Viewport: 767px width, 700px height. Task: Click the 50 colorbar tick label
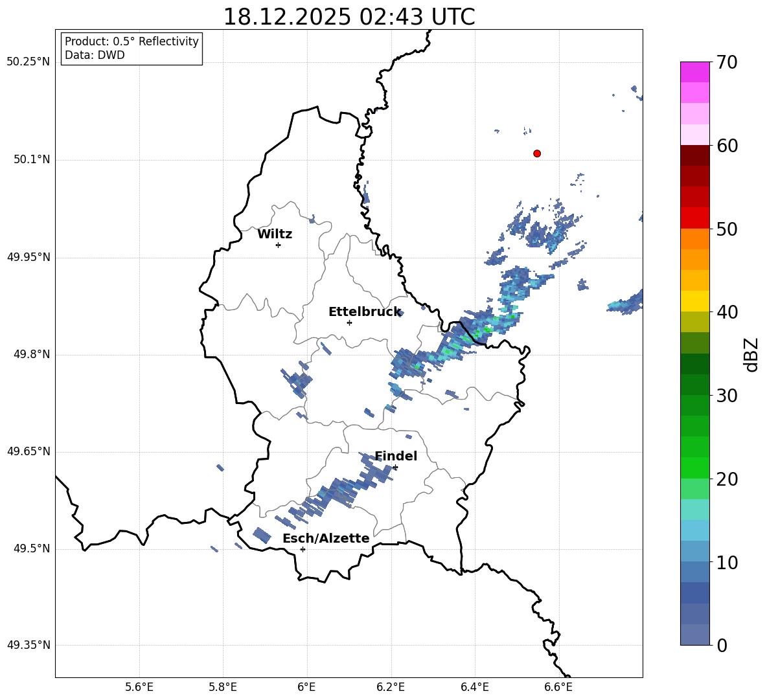click(727, 229)
